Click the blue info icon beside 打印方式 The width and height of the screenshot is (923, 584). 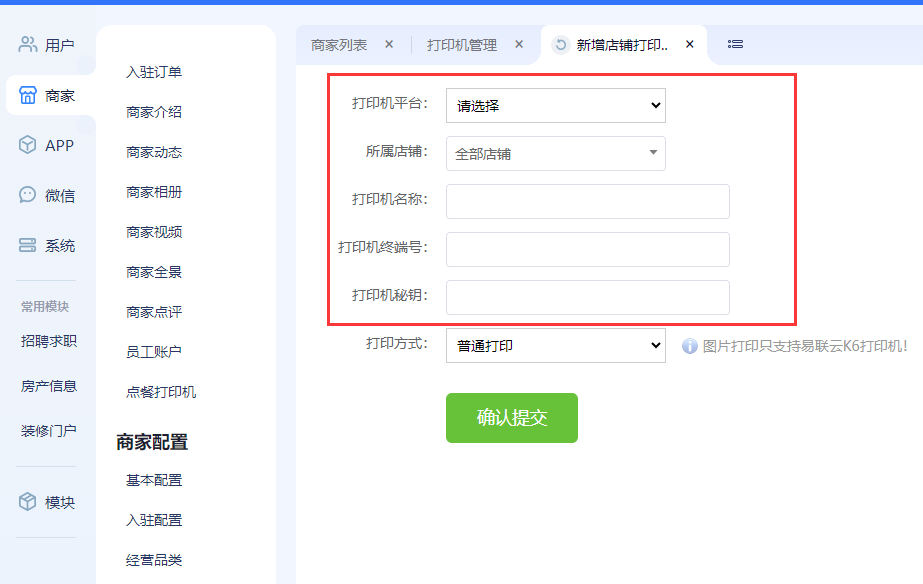[x=689, y=346]
